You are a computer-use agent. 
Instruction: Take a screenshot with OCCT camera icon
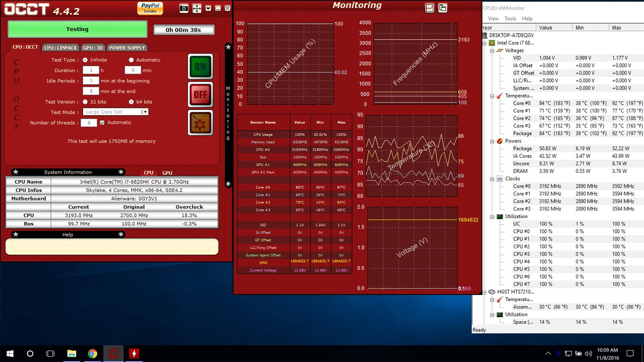[x=184, y=8]
